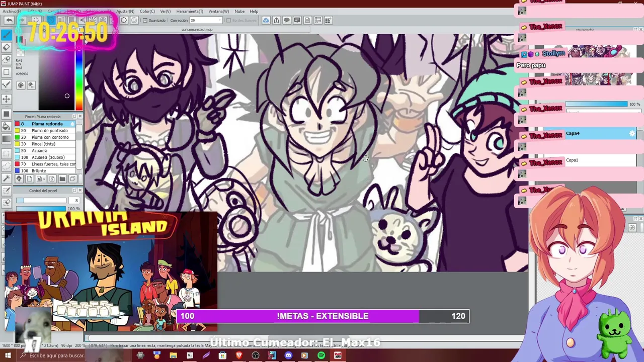The height and width of the screenshot is (362, 644).
Task: Adjust the brush size slider
Action: click(x=42, y=201)
